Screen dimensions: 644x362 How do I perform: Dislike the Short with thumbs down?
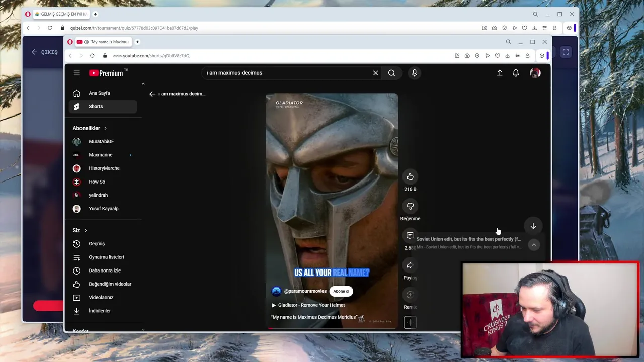click(x=410, y=206)
